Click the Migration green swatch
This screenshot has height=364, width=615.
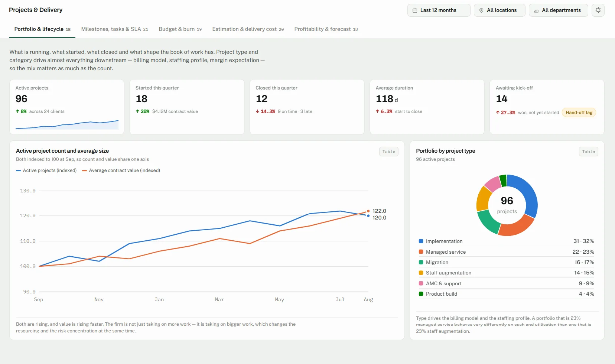(421, 262)
